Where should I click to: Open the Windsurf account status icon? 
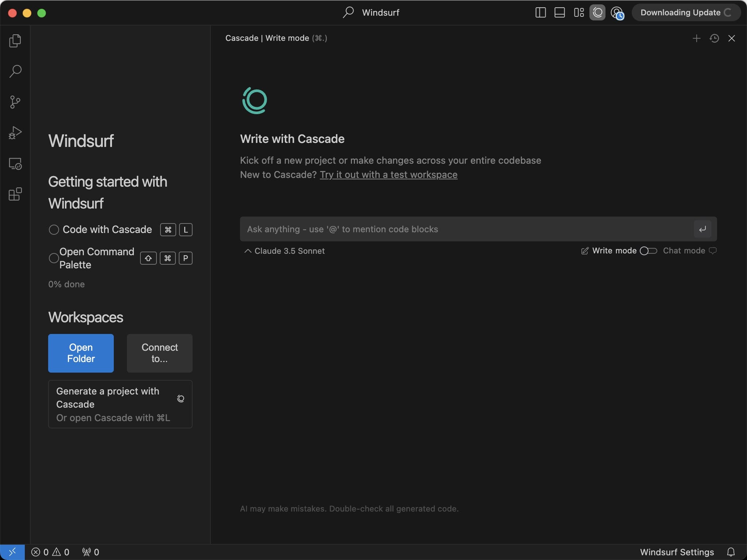point(617,13)
